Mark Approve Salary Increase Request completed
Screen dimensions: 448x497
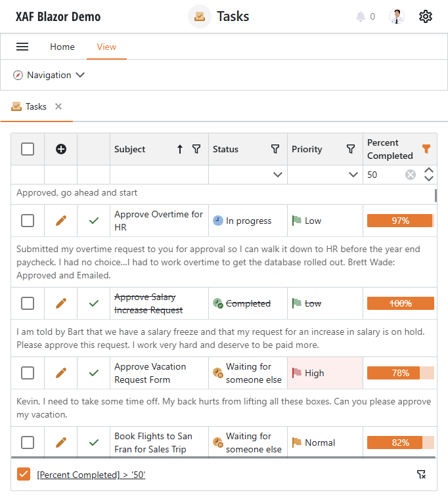point(94,303)
